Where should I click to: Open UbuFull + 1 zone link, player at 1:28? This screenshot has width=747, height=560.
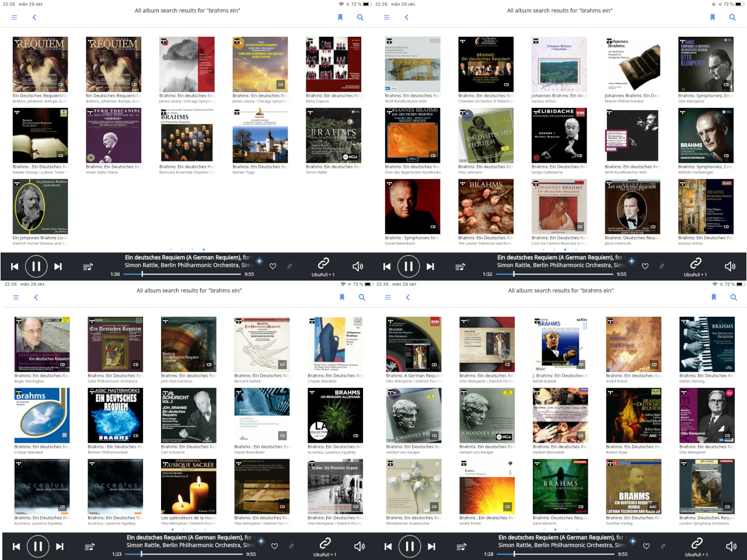click(x=697, y=547)
